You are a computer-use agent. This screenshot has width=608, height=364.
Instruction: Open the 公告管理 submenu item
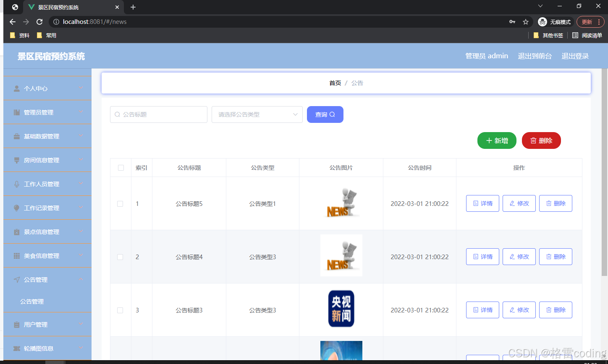(32, 301)
